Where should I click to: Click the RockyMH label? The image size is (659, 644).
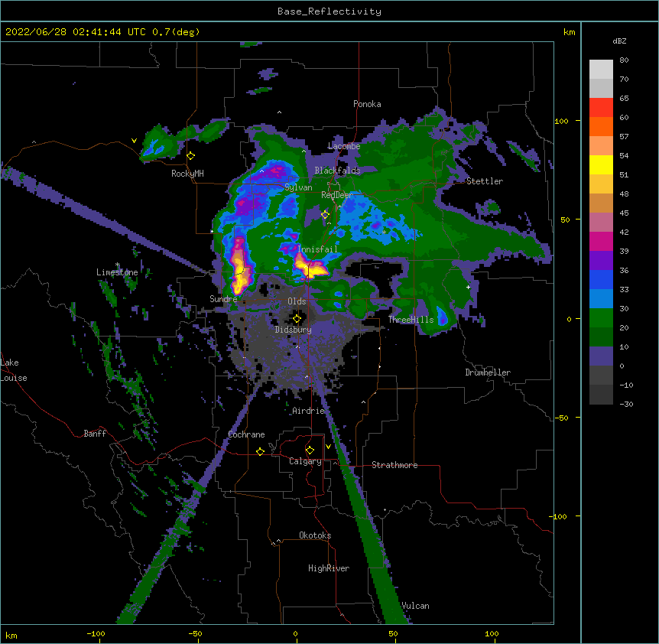coord(187,174)
